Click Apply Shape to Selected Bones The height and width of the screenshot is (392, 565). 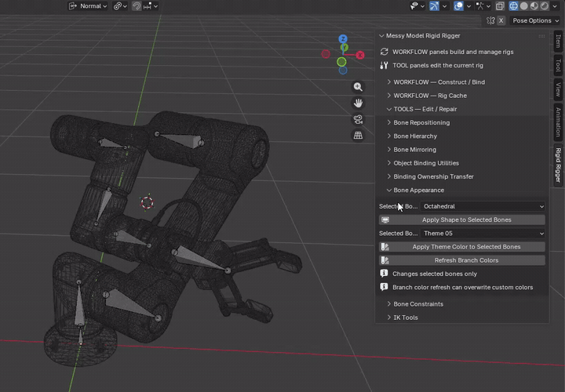[x=462, y=220]
